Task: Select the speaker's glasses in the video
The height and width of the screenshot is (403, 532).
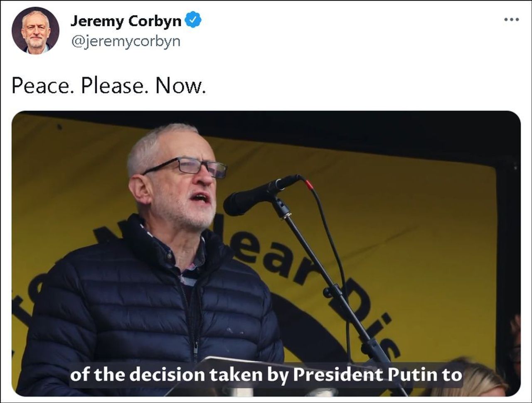Action: (x=187, y=166)
